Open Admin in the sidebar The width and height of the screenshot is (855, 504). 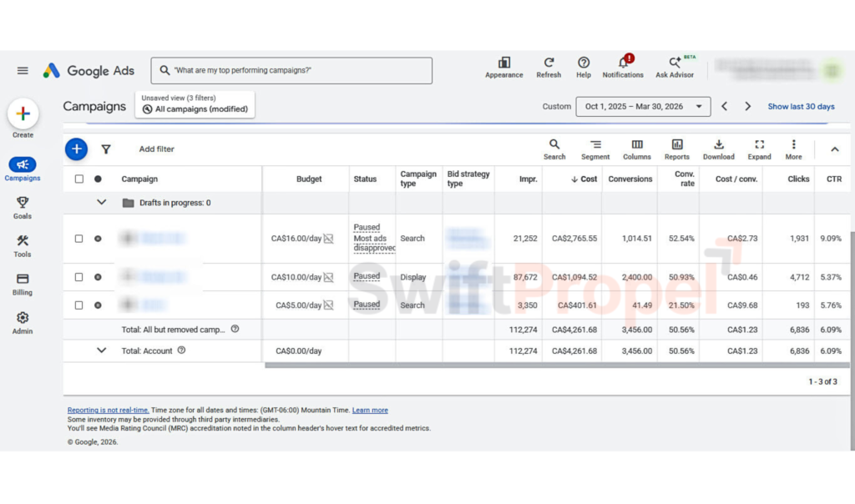click(23, 323)
